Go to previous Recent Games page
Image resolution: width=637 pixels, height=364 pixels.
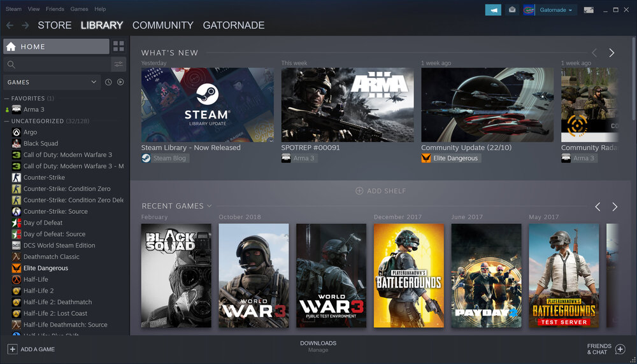coord(598,207)
